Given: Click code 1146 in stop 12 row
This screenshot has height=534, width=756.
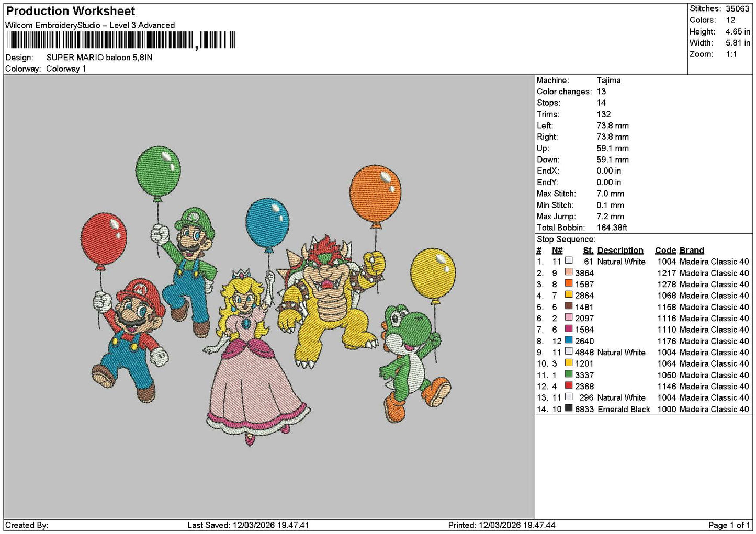Looking at the screenshot, I should (667, 386).
